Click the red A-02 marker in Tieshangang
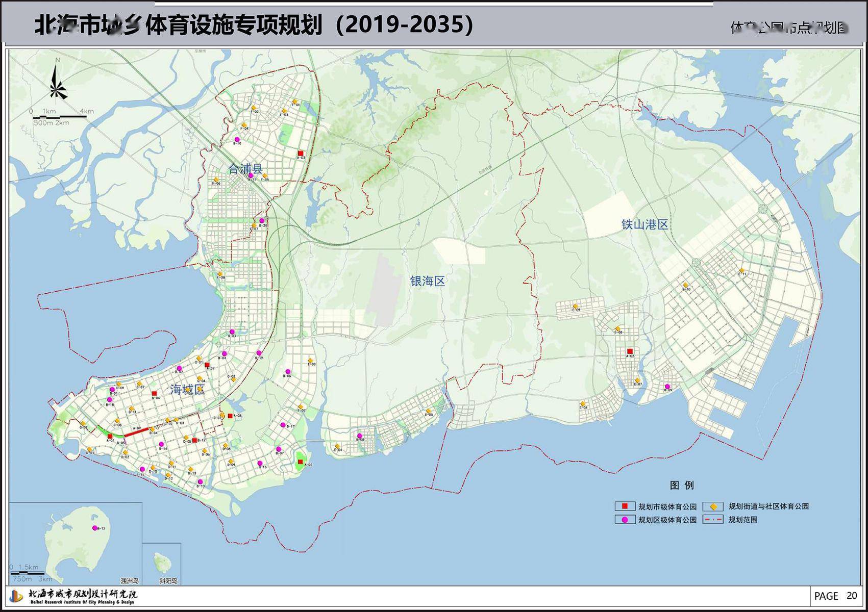This screenshot has height=612, width=868. tap(630, 351)
